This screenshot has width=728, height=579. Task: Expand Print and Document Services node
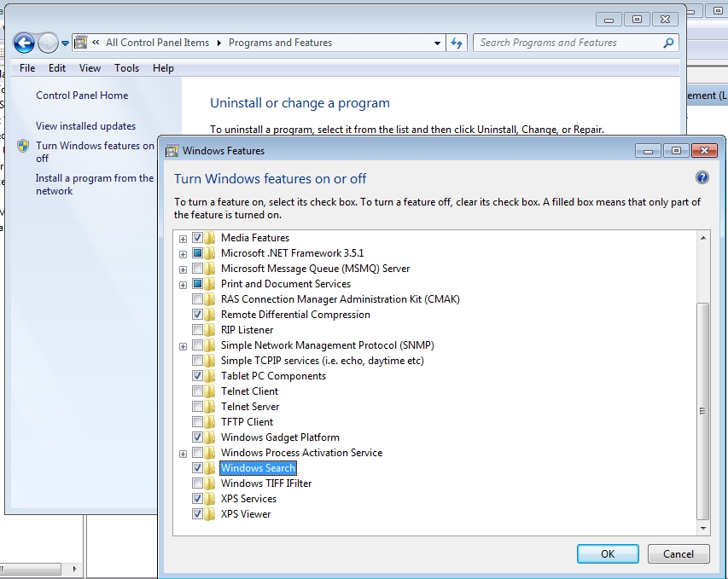183,285
